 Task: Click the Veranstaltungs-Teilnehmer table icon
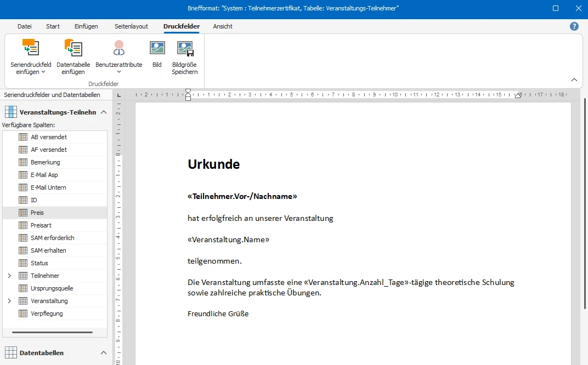tap(11, 112)
